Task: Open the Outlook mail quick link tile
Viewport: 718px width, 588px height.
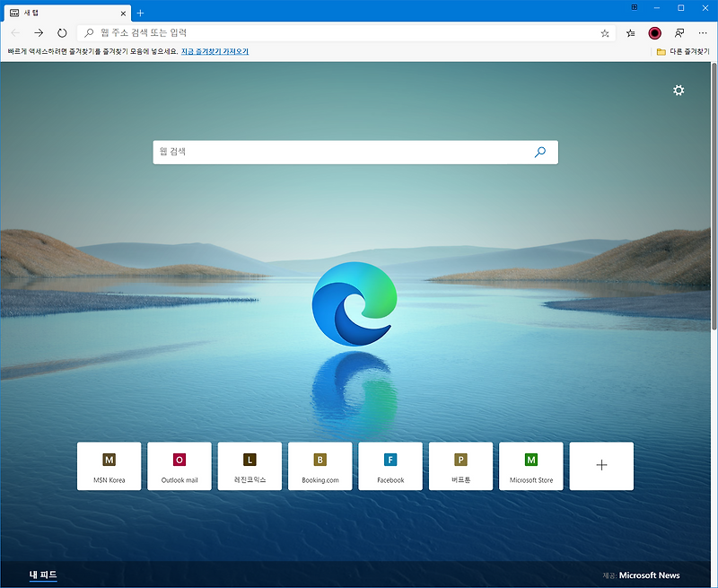Action: (x=179, y=466)
